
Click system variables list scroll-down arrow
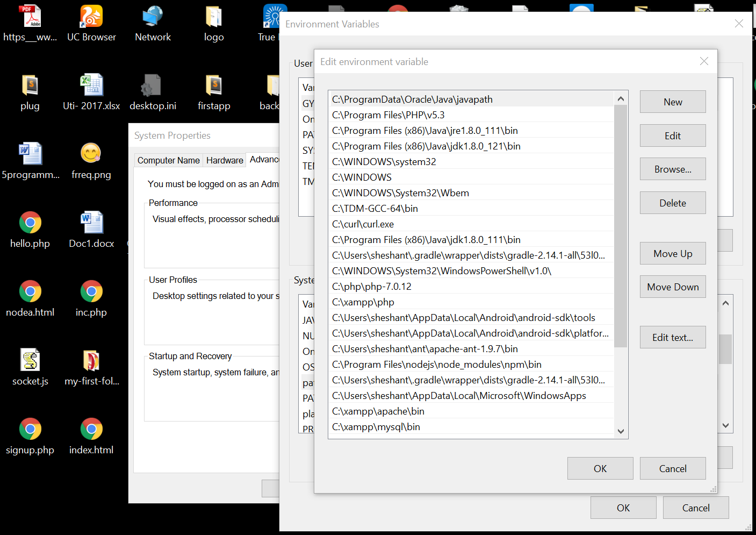click(725, 425)
